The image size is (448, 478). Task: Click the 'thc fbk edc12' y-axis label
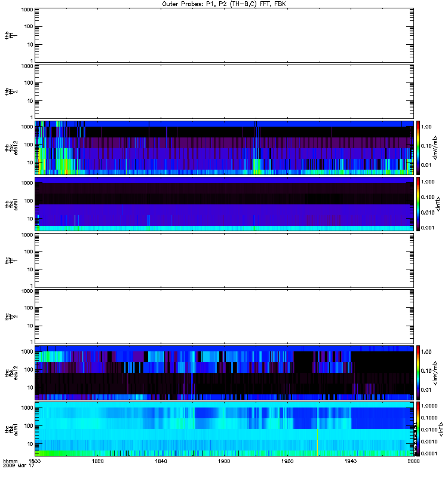[11, 373]
